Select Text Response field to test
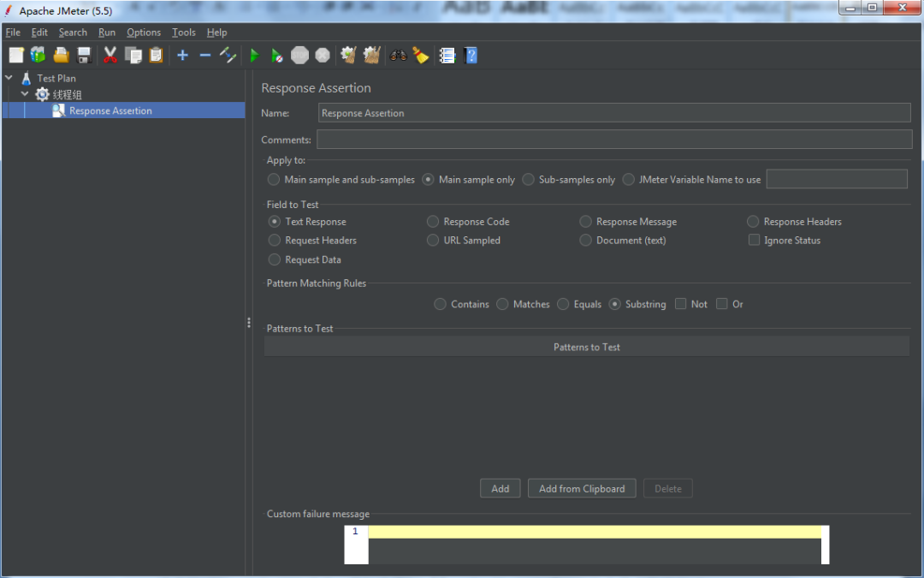The height and width of the screenshot is (578, 924). [274, 222]
